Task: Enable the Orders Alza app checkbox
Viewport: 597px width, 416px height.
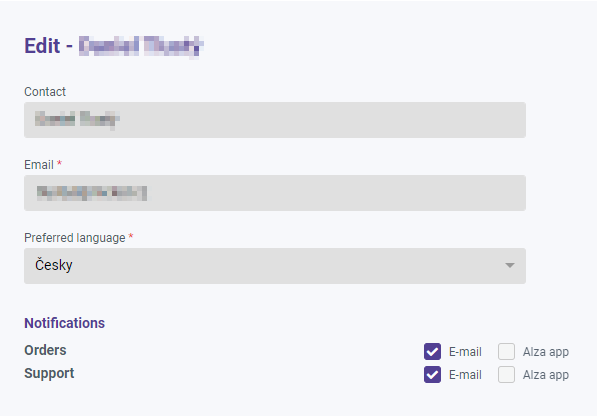Action: [x=506, y=351]
